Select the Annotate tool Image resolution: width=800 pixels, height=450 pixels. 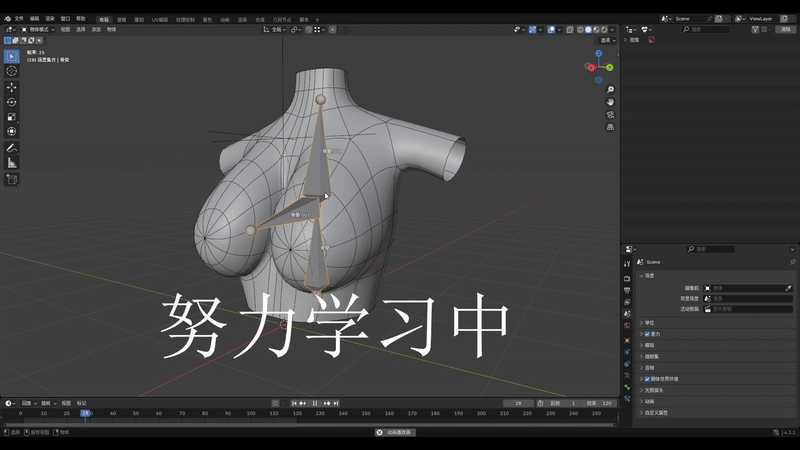tap(12, 147)
